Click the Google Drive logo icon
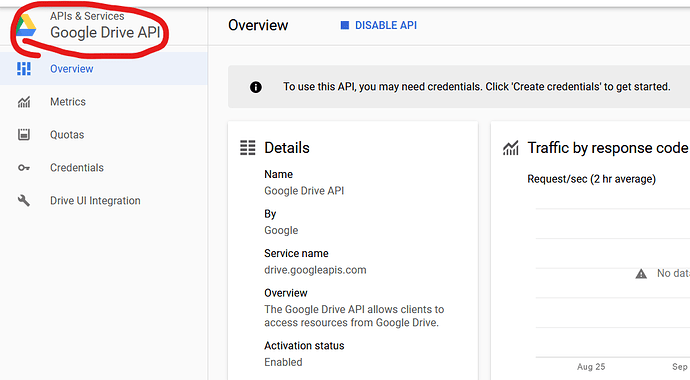This screenshot has height=380, width=690. click(26, 26)
